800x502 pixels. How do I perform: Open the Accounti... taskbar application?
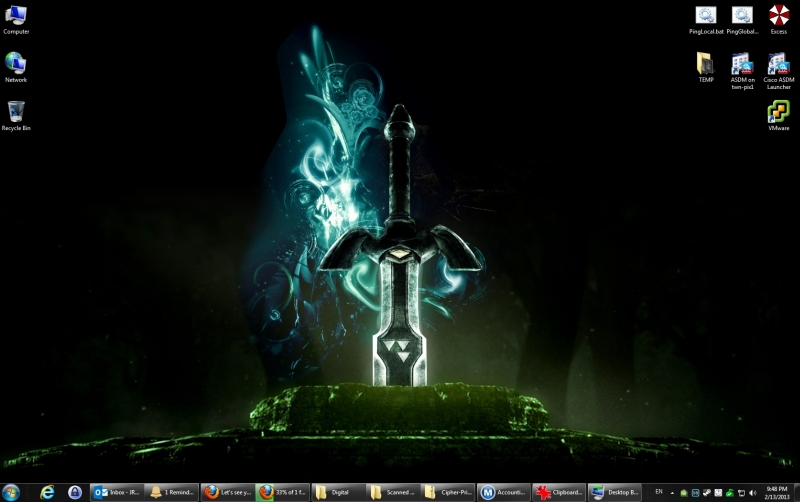tap(504, 492)
